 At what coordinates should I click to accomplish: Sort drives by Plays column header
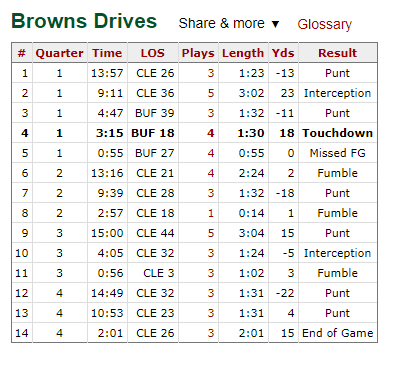[198, 53]
